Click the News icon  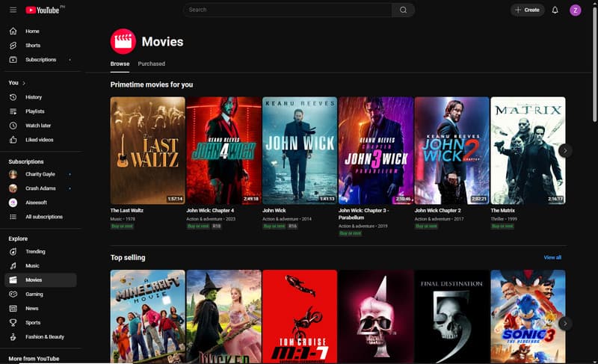coord(13,309)
